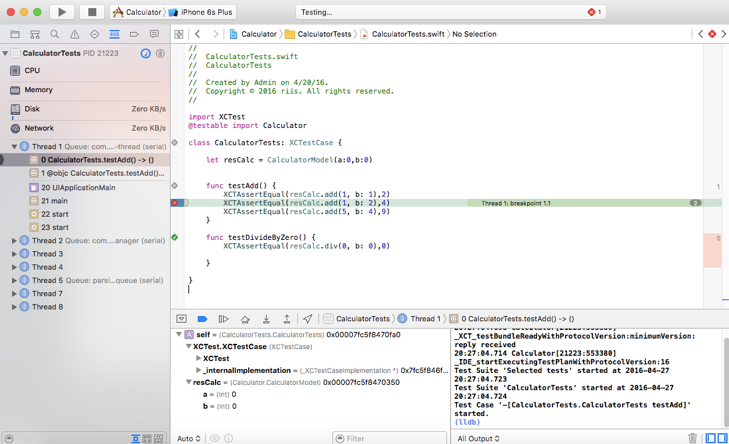
Task: Go back in editor history
Action: click(x=198, y=34)
